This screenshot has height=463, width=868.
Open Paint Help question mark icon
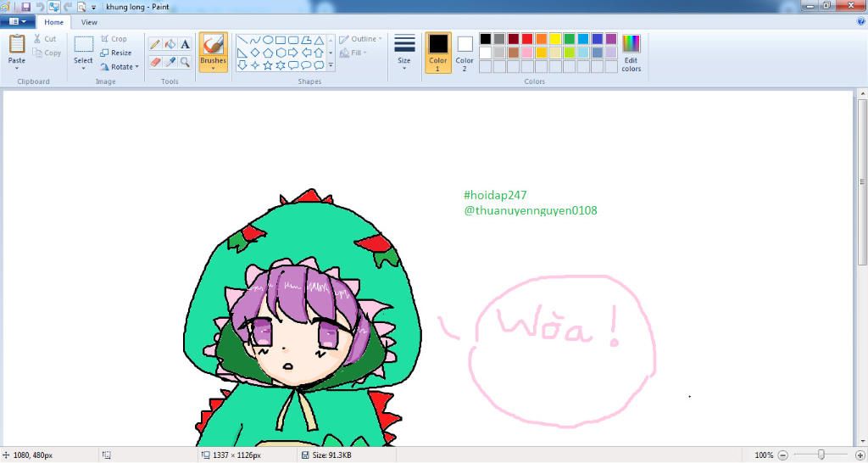861,21
